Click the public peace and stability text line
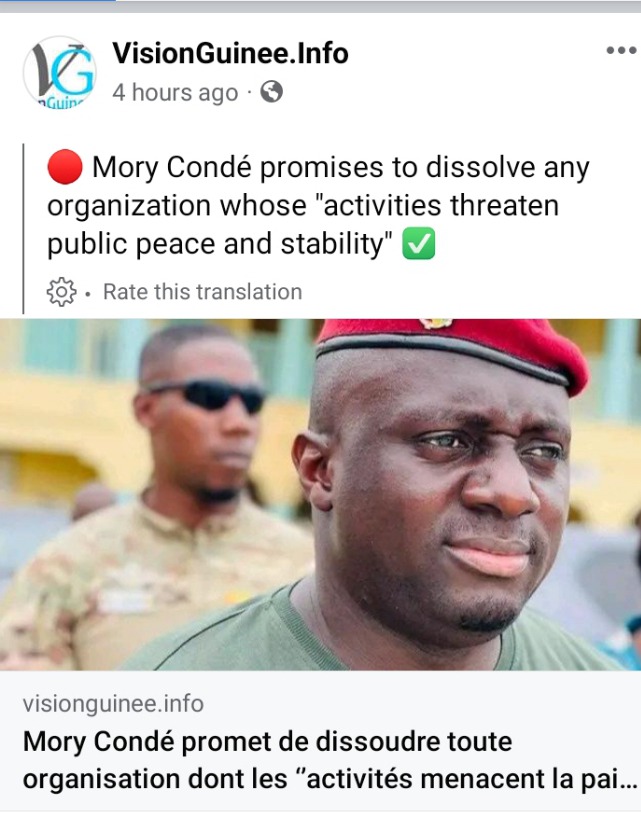This screenshot has width=641, height=830. click(x=220, y=245)
